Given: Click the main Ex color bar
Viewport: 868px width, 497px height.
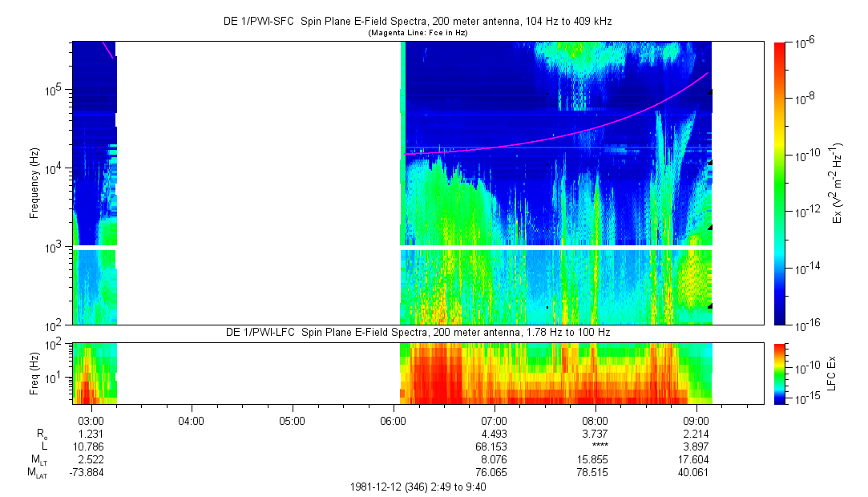Looking at the screenshot, I should tap(780, 183).
